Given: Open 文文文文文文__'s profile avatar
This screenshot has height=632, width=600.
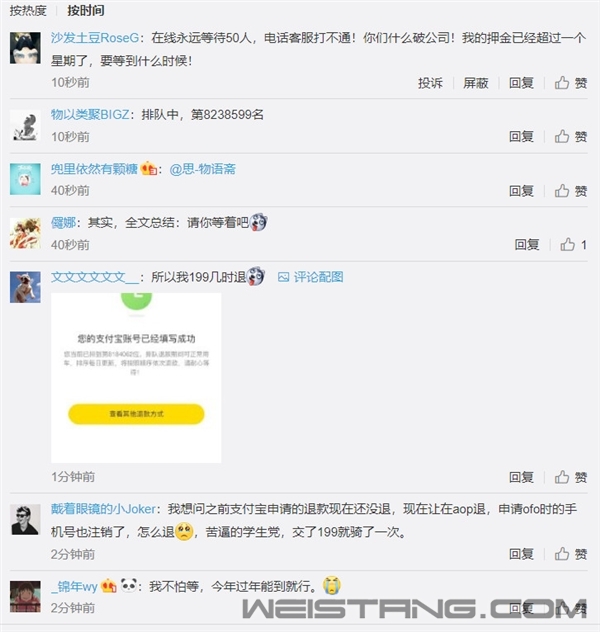Looking at the screenshot, I should click(25, 287).
